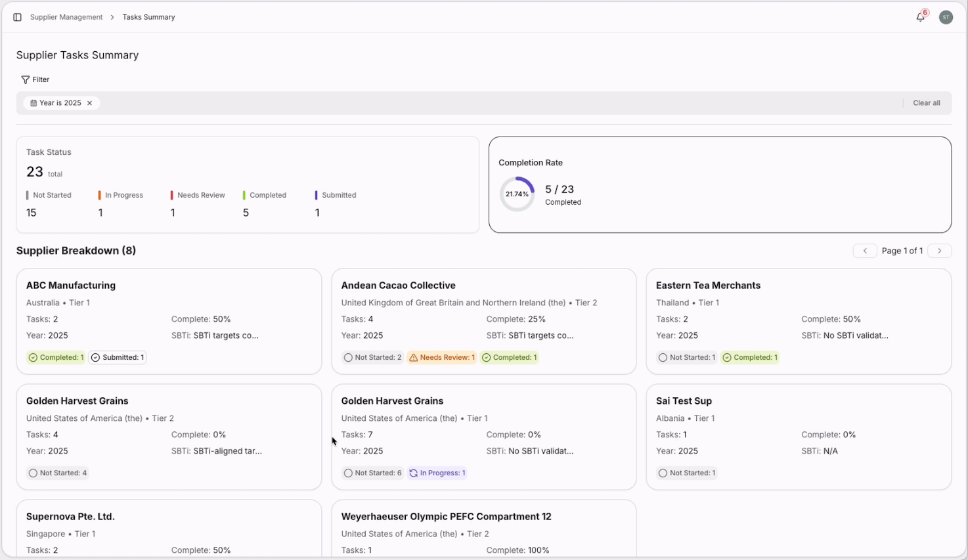This screenshot has width=968, height=560.
Task: Click SBTi-aligned tar... text on Golden Harvest
Action: (x=228, y=451)
